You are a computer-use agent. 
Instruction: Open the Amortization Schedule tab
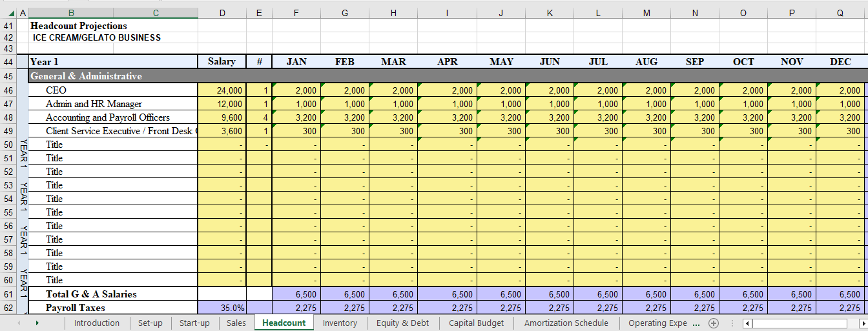566,323
